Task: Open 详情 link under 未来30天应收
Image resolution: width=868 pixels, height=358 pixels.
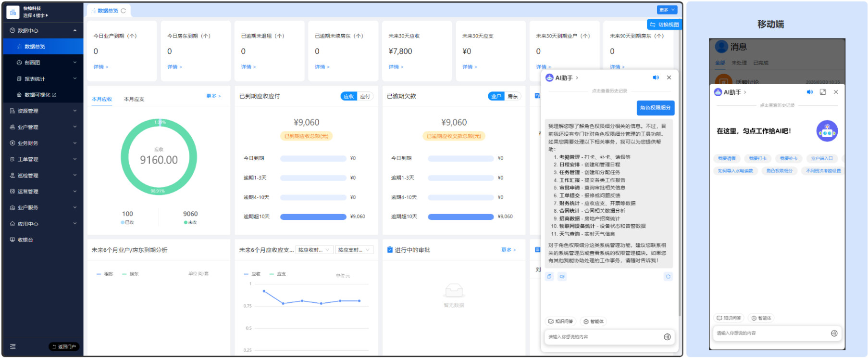Action: click(396, 67)
